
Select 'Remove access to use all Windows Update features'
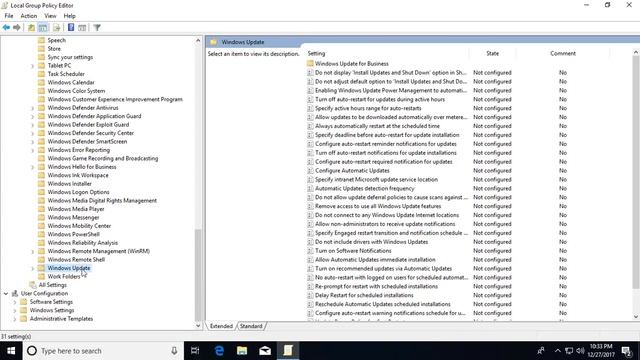coord(378,207)
